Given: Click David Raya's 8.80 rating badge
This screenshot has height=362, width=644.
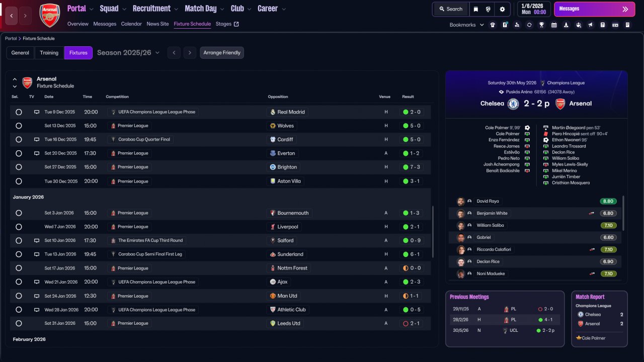Looking at the screenshot, I should tap(608, 201).
